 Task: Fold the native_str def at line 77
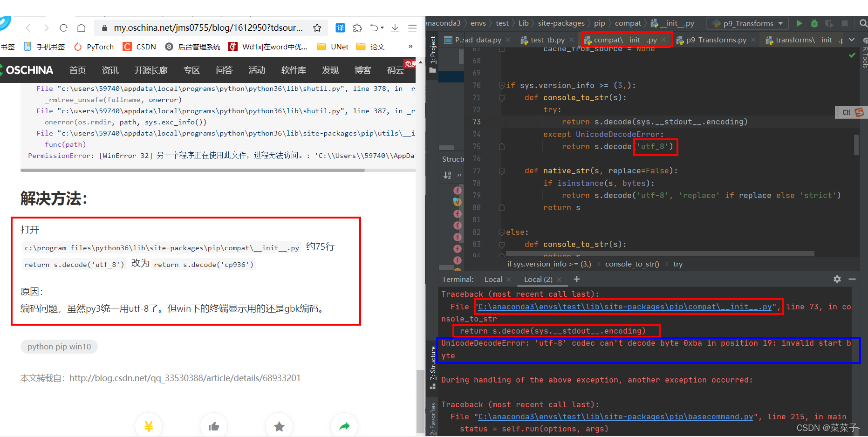pyautogui.click(x=502, y=171)
